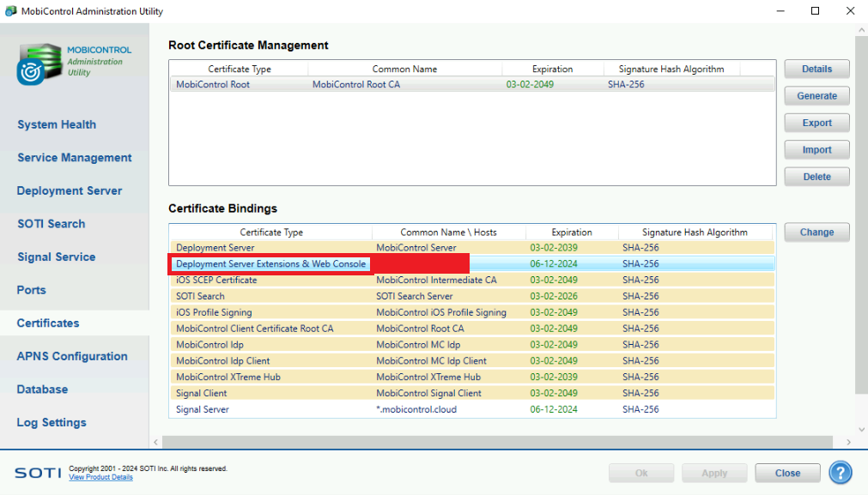Click the *.mobicontrol.cloud host cell
The height and width of the screenshot is (495, 868).
click(416, 410)
